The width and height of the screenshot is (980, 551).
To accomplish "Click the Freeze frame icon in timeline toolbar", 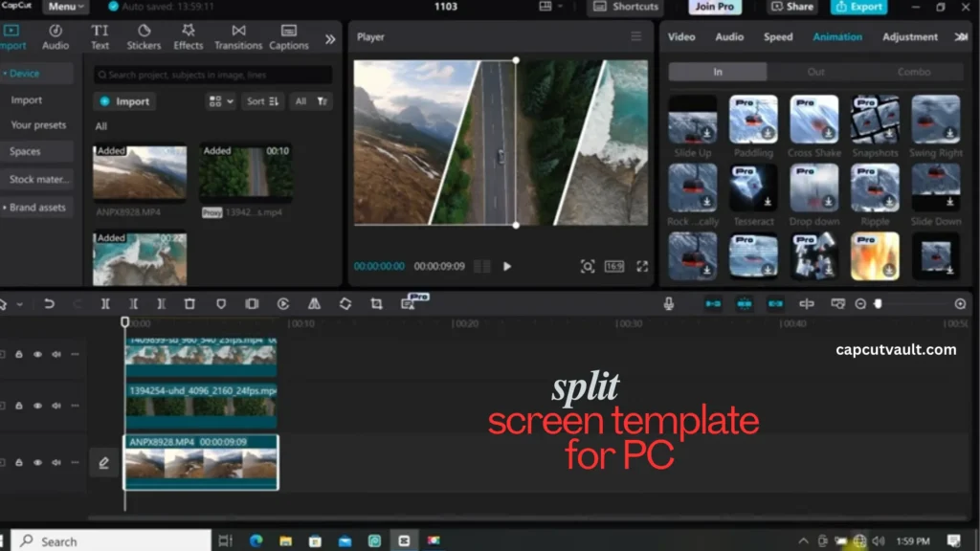I will tap(252, 303).
